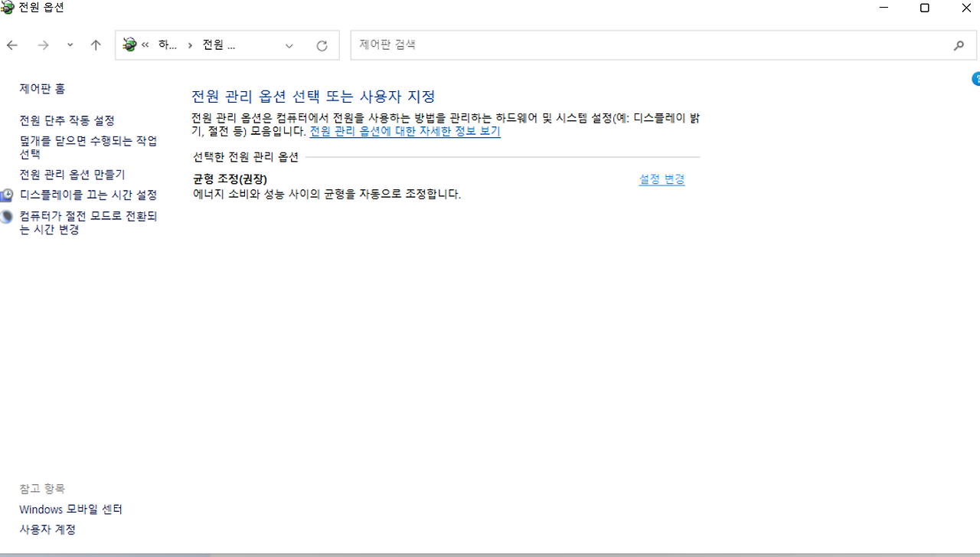This screenshot has height=557, width=980.
Task: Open 전원 관리 옵션에 대한 자세한 정보 보기
Action: (404, 131)
